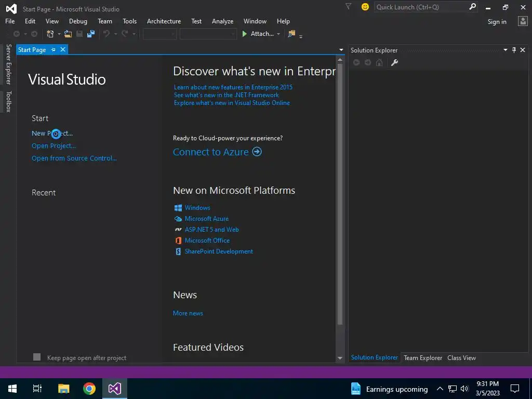Open the File menu

10,21
